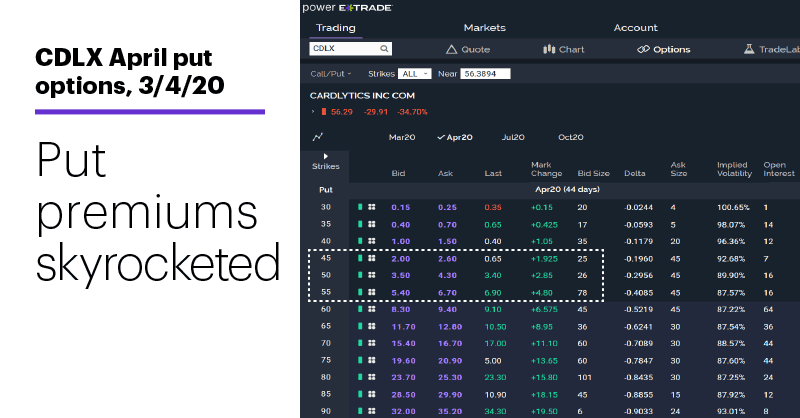Open the Trading tab
Image resolution: width=800 pixels, height=418 pixels.
(336, 28)
